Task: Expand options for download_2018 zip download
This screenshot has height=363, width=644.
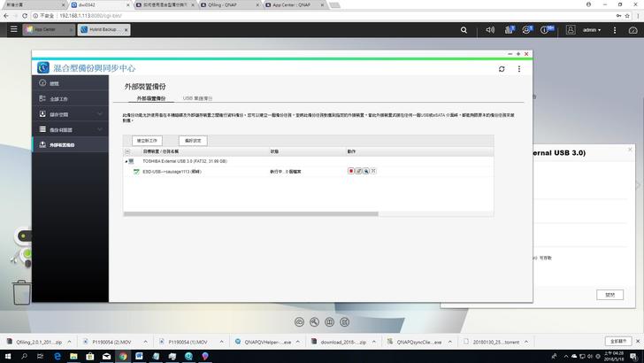Action: click(x=373, y=342)
